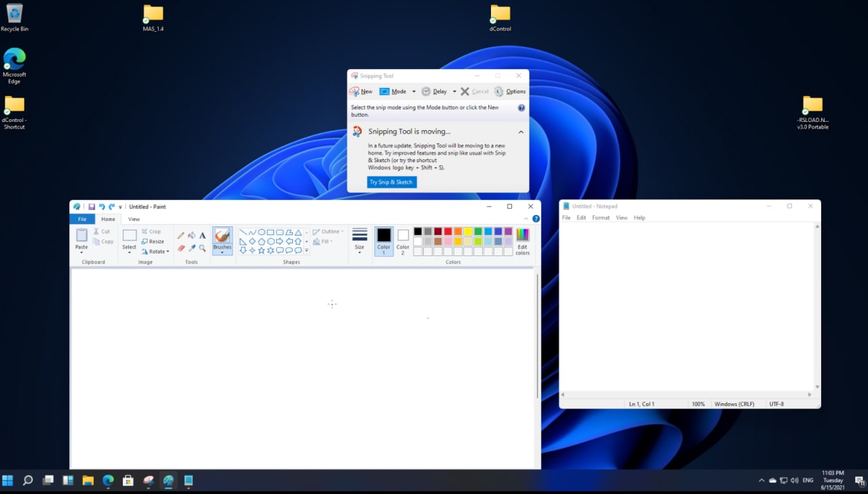Open the Paste dropdown arrow
Screen dimensions: 868x494
click(81, 252)
